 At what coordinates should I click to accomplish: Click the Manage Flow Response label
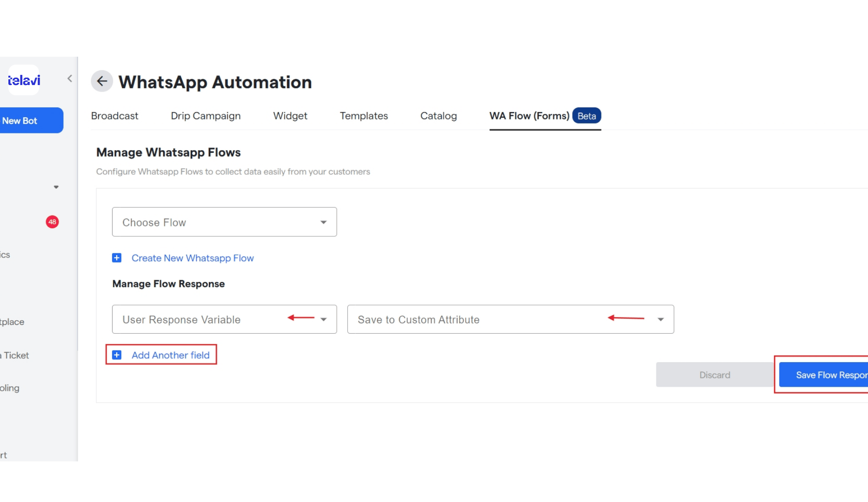click(x=168, y=284)
